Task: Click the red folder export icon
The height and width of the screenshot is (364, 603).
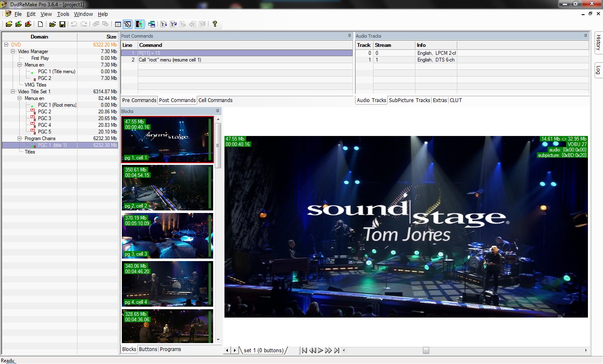Action: point(28,24)
